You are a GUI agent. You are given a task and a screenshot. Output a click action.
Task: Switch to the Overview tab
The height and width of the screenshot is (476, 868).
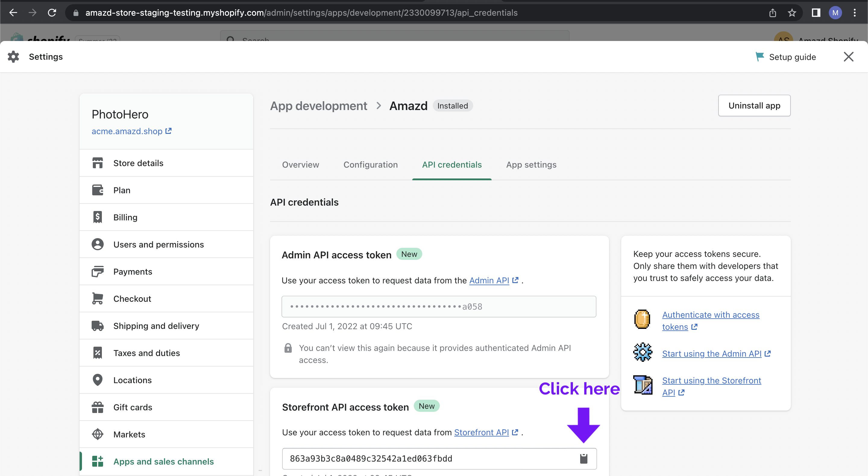[x=300, y=165]
